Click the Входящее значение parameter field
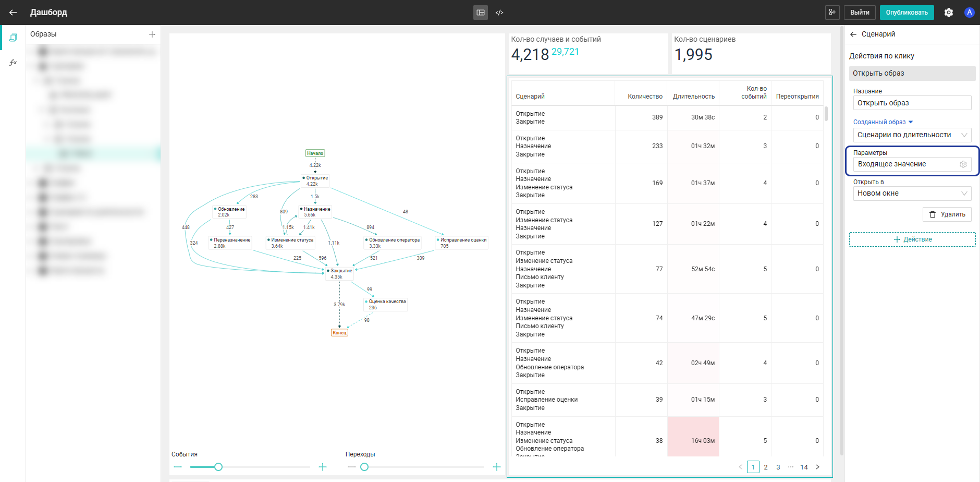The width and height of the screenshot is (980, 482). [x=912, y=164]
